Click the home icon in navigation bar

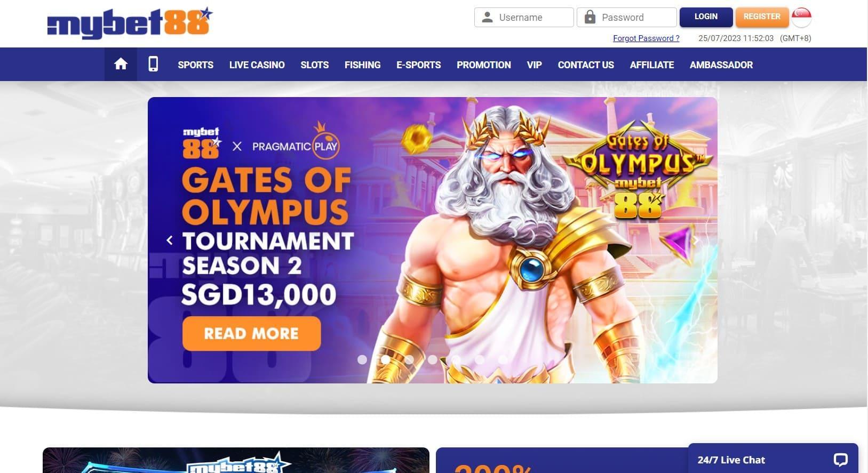[121, 65]
